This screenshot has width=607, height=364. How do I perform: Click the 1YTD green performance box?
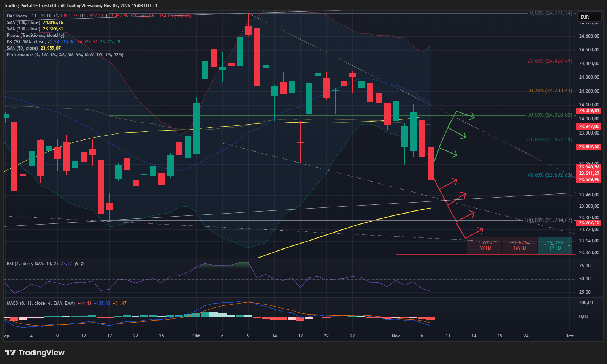coord(555,245)
